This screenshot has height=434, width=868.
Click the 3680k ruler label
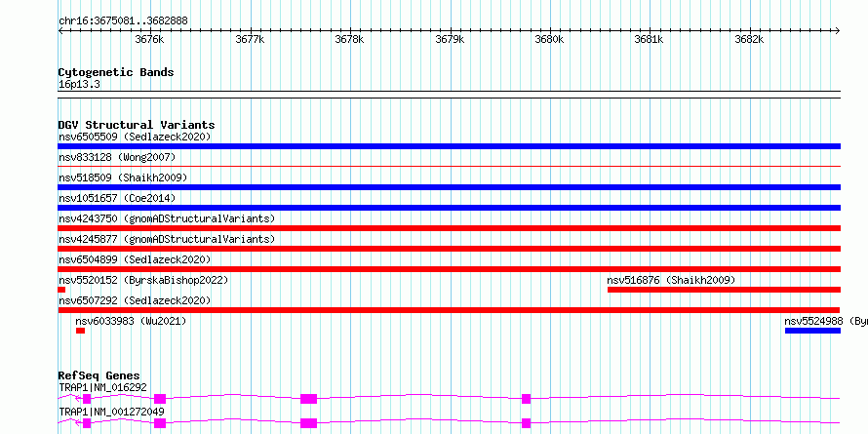pos(550,39)
